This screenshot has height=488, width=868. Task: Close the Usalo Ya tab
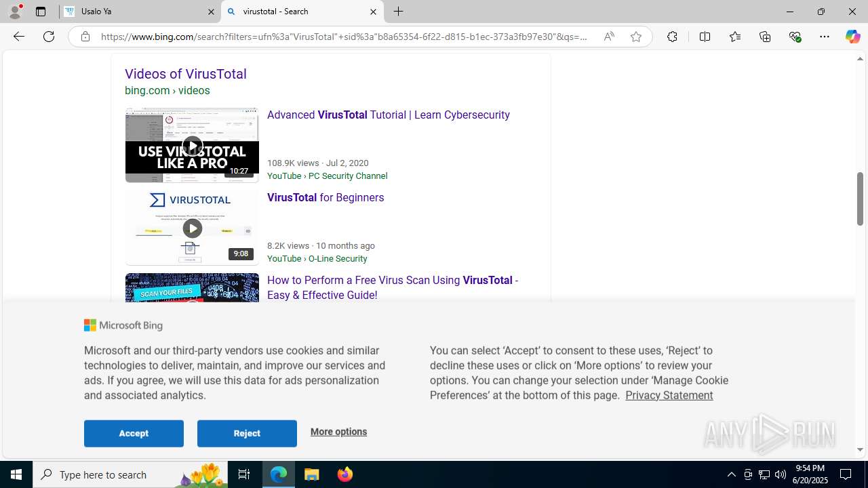[211, 12]
